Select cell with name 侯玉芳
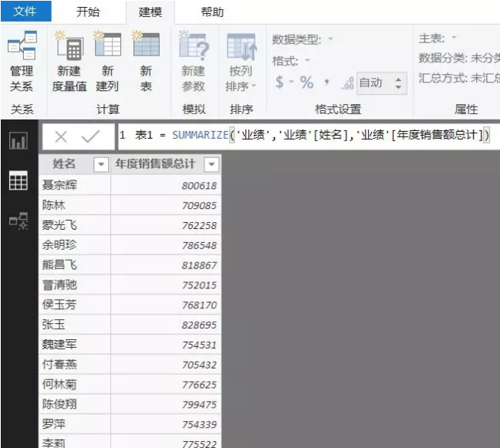This screenshot has width=500, height=448. point(75,305)
